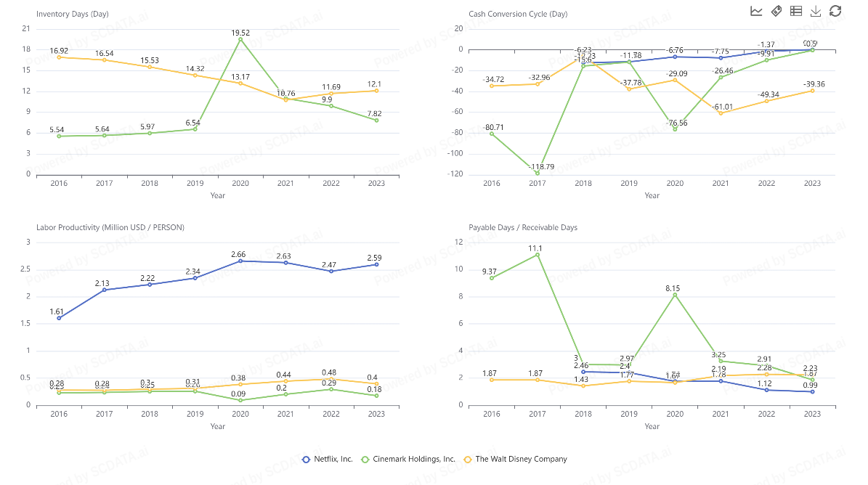Toggle the Cinemark Holdings, Inc. legend series

coord(410,459)
